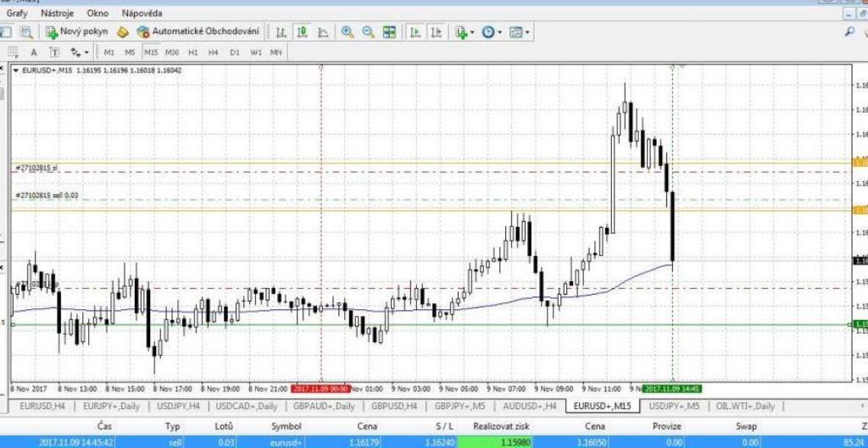Open the Grafy menu
Screen dimensions: 868x448
[17, 13]
